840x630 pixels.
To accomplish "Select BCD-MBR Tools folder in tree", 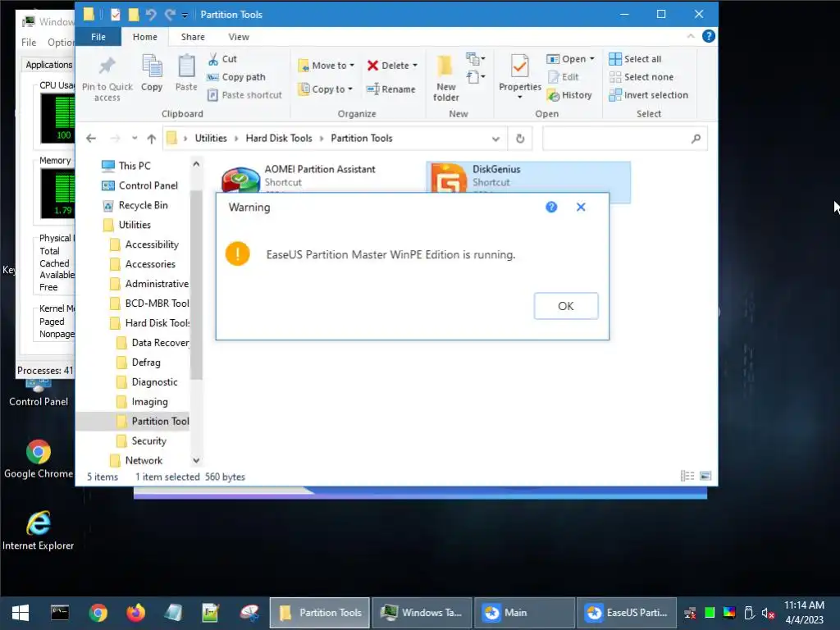I will (151, 304).
